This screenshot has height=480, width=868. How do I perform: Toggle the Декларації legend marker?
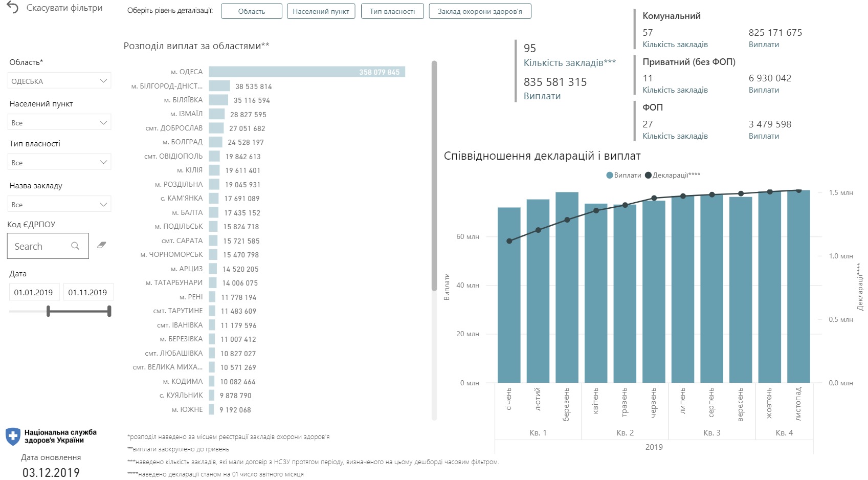pyautogui.click(x=648, y=176)
